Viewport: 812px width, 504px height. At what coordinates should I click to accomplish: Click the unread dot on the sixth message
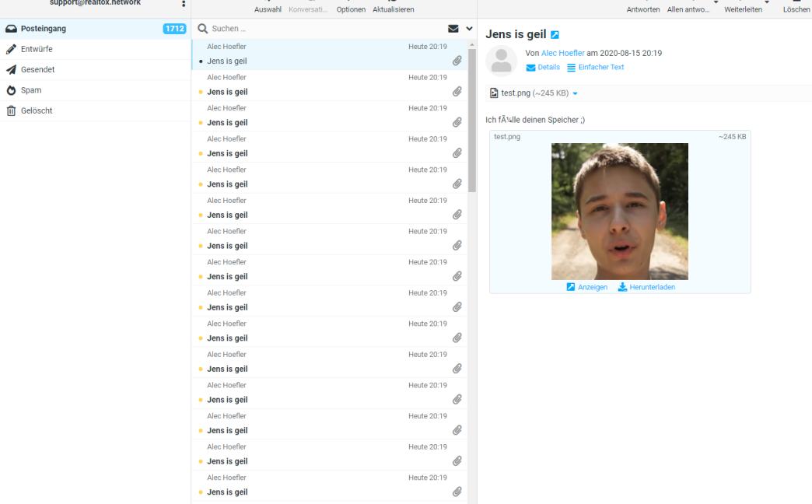[201, 215]
